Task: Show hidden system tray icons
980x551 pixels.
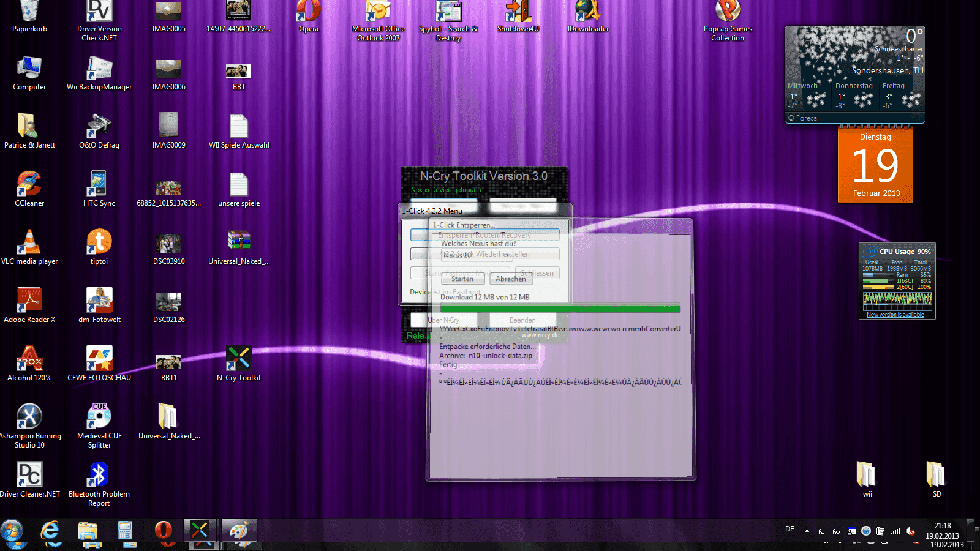Action: click(x=807, y=531)
